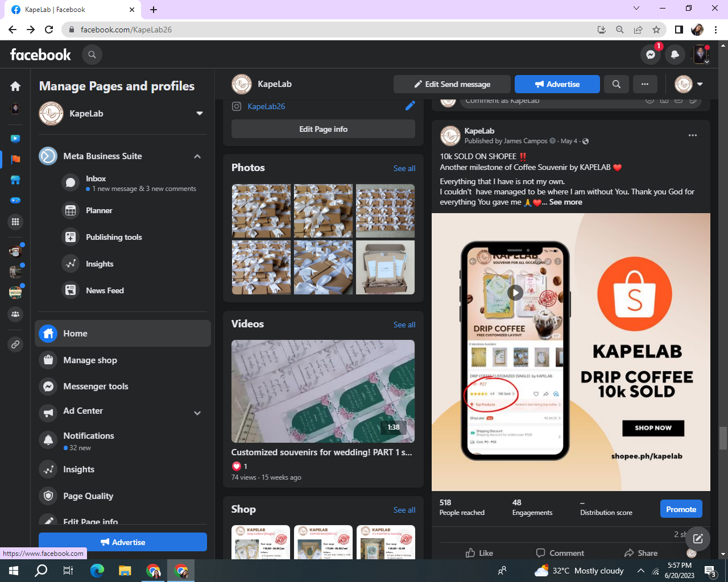Open Notifications with 32 new
Image resolution: width=728 pixels, height=582 pixels.
coord(123,440)
